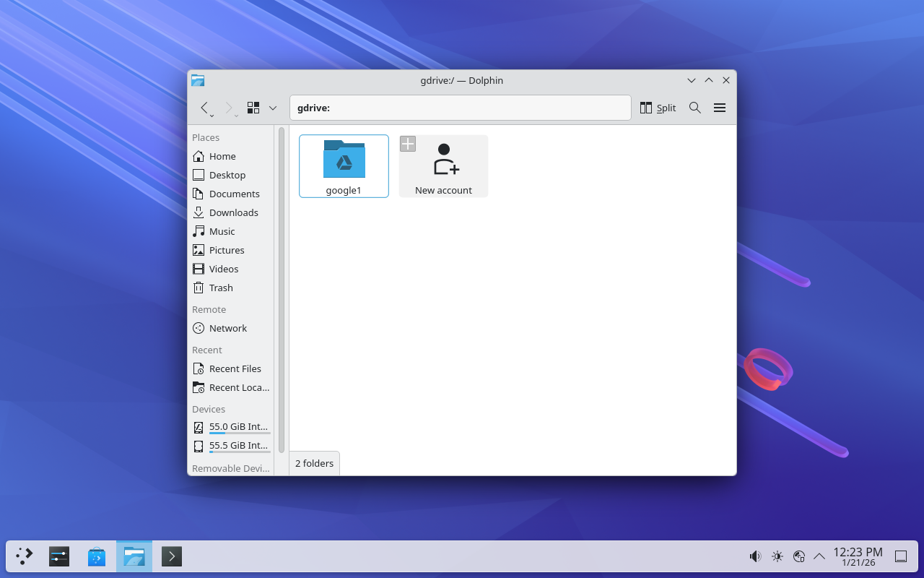Expand the view mode dropdown arrow
This screenshot has height=578, width=924.
273,108
